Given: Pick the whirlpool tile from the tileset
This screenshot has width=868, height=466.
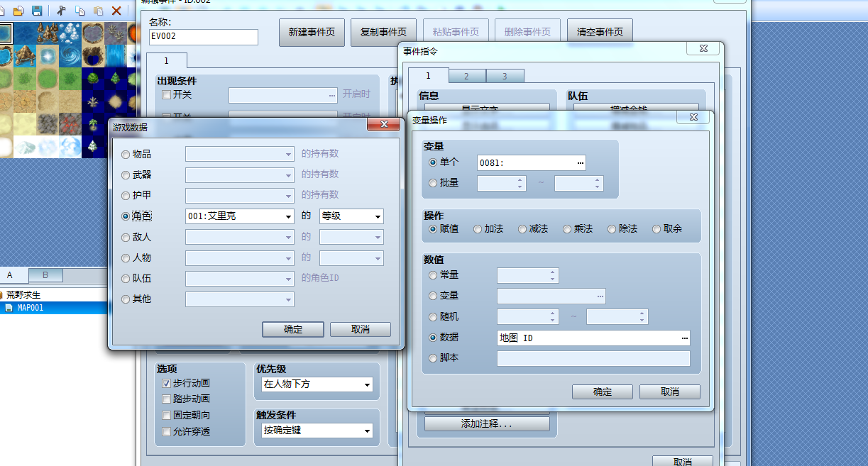Looking at the screenshot, I should click(70, 55).
